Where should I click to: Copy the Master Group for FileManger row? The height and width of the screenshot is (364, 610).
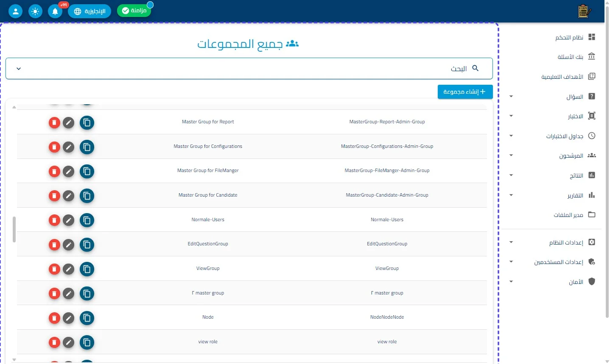coord(87,172)
